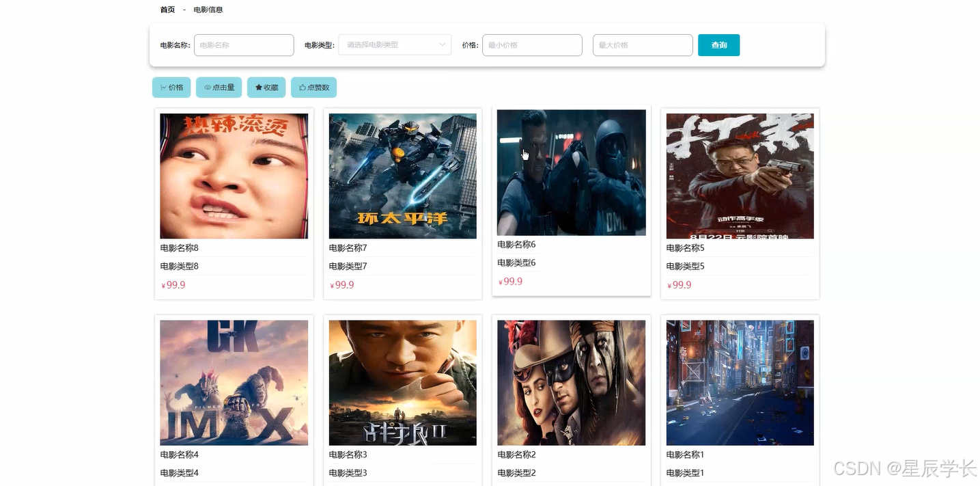Focus the 最大价格 input field
This screenshot has width=980, height=486.
643,45
